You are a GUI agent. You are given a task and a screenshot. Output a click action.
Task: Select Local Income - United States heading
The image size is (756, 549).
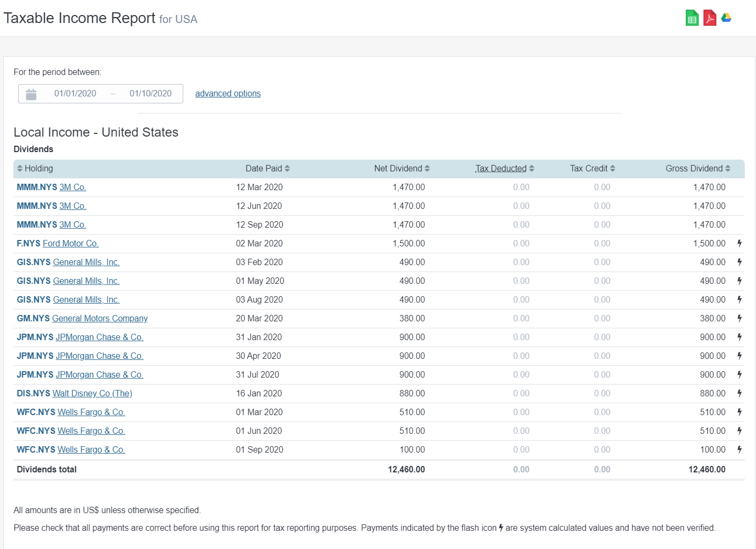[96, 132]
